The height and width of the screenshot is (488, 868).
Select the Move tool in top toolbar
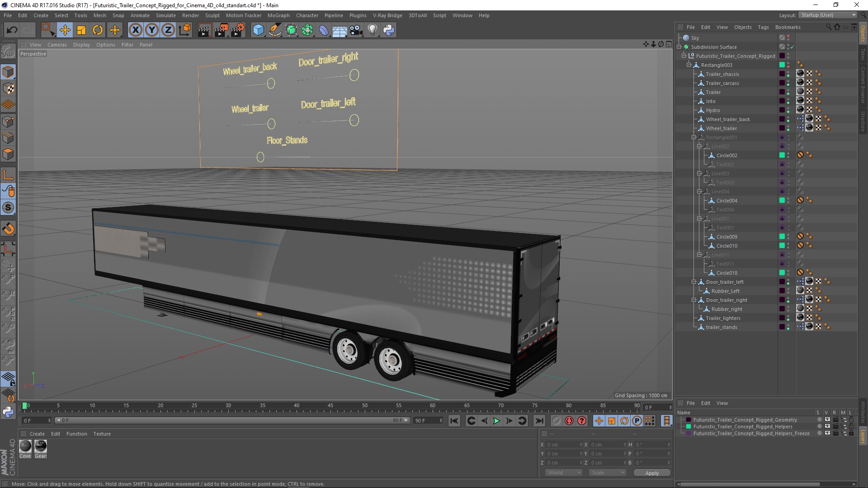pos(65,30)
